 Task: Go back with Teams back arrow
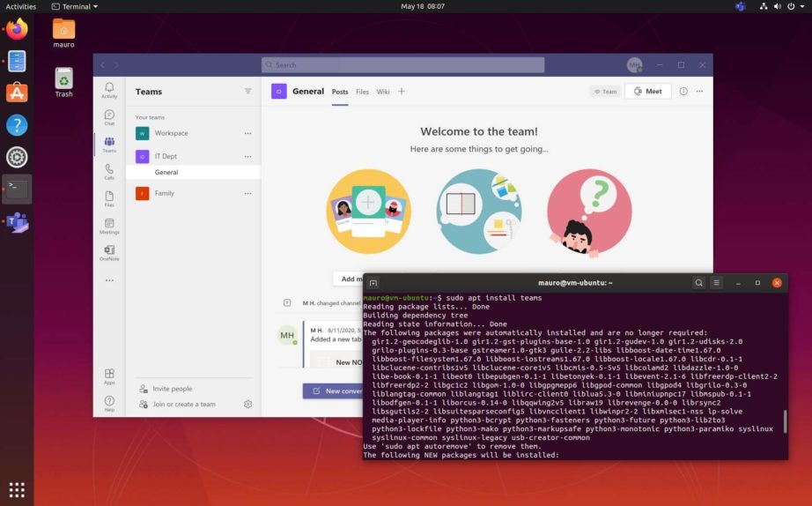pyautogui.click(x=102, y=65)
